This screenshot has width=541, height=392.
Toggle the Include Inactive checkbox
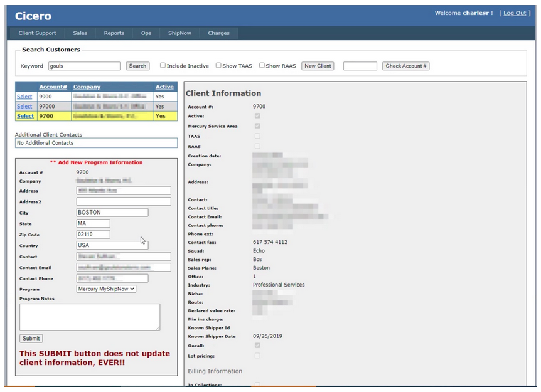pos(163,65)
